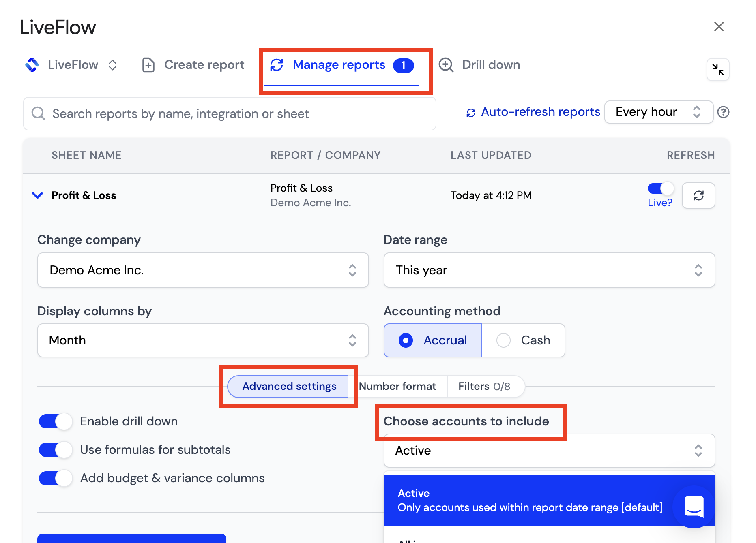Viewport: 756px width, 543px height.
Task: Focus the search reports input field
Action: tap(230, 113)
